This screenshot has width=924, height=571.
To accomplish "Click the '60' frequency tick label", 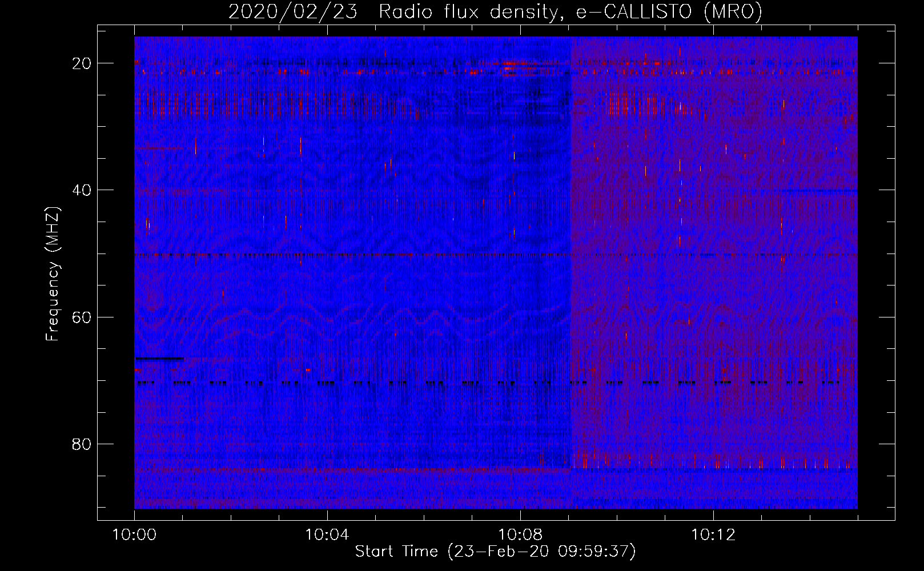I will point(82,317).
